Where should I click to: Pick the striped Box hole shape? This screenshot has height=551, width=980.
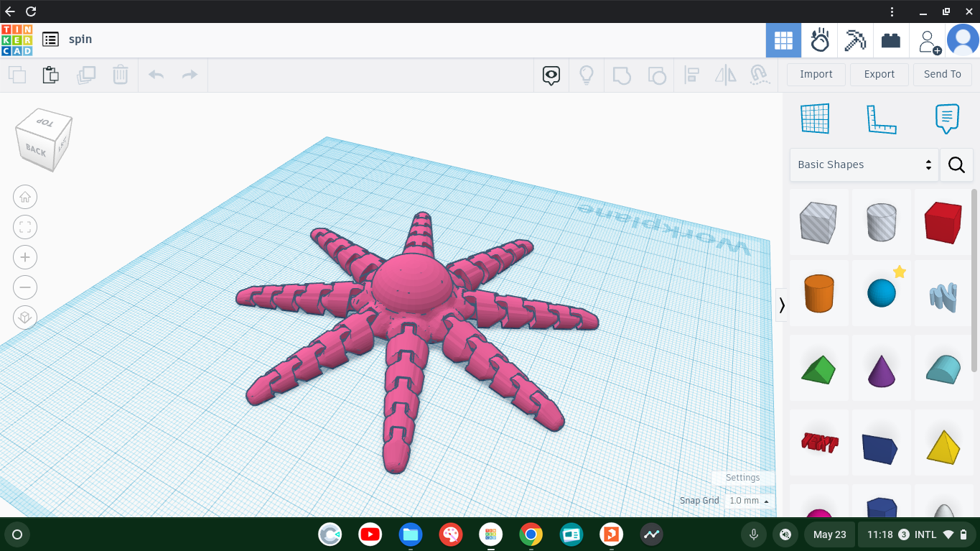tap(819, 221)
